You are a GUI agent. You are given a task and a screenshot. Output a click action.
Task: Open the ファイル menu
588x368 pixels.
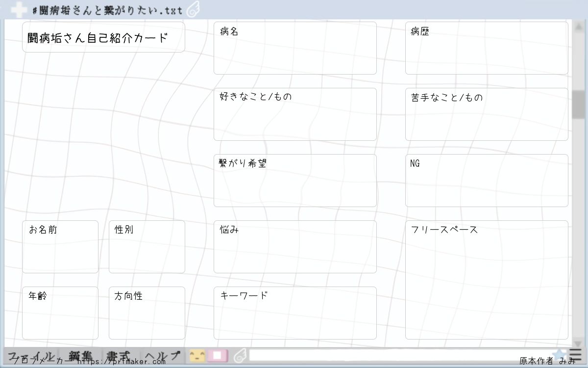(x=31, y=356)
